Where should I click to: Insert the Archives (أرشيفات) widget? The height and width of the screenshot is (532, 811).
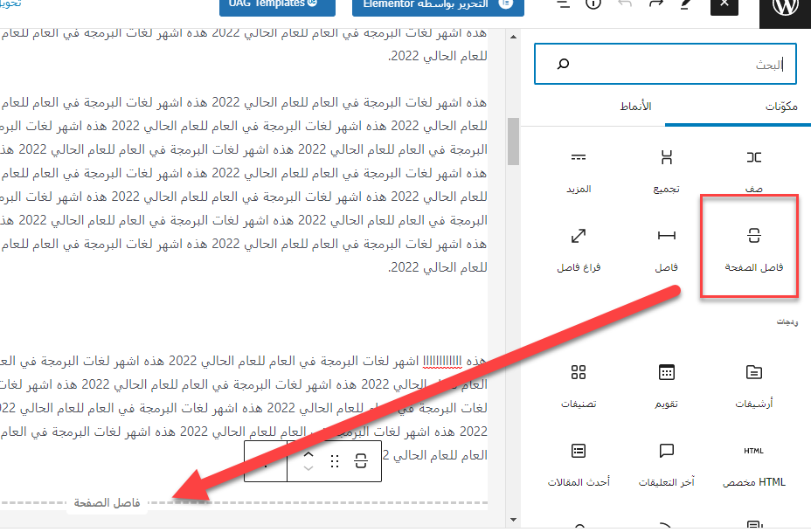[753, 383]
